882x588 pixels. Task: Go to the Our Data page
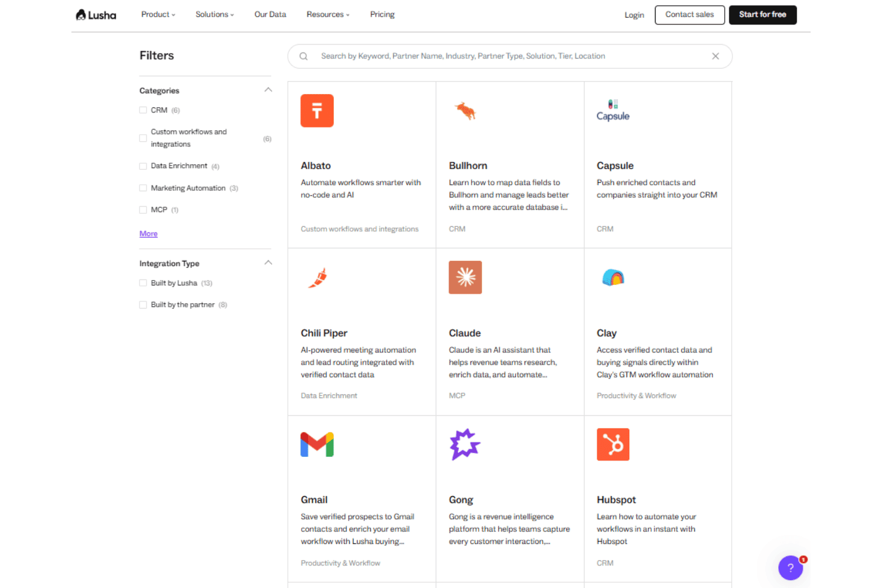270,14
